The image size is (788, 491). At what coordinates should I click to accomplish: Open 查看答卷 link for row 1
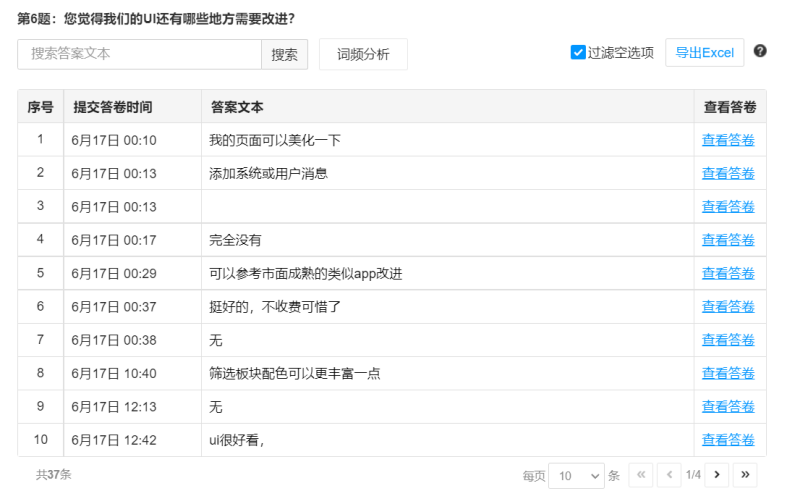click(x=728, y=140)
